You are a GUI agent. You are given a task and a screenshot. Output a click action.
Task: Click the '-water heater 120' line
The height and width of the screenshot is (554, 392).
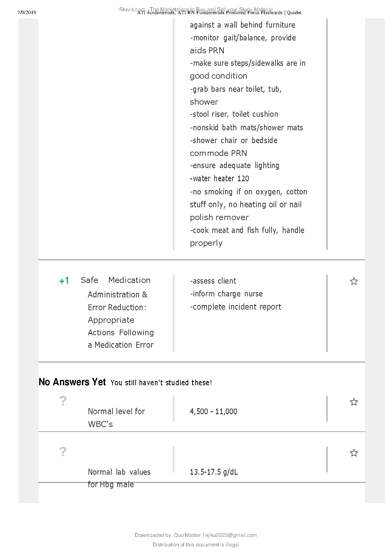point(220,179)
